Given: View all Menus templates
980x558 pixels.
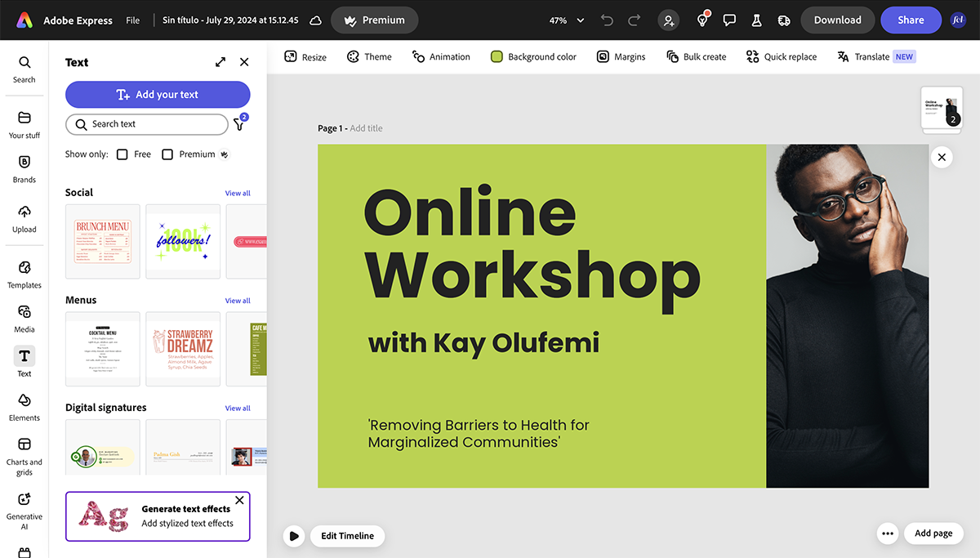Looking at the screenshot, I should (x=238, y=300).
